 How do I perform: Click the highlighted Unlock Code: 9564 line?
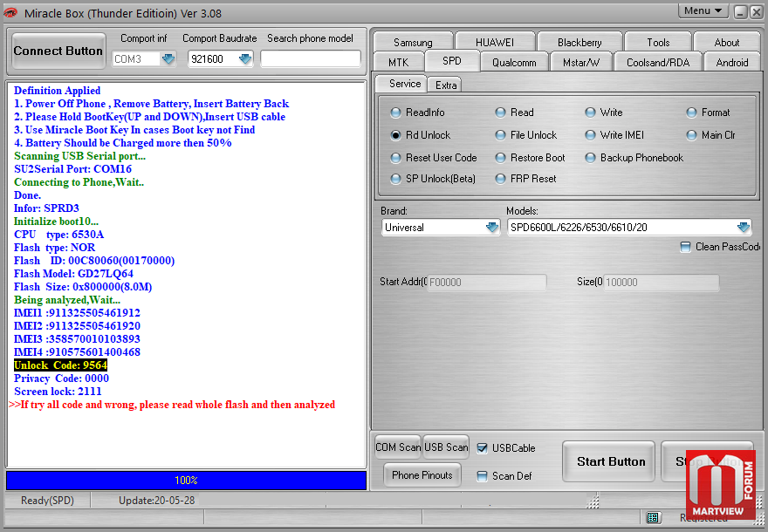coord(61,365)
